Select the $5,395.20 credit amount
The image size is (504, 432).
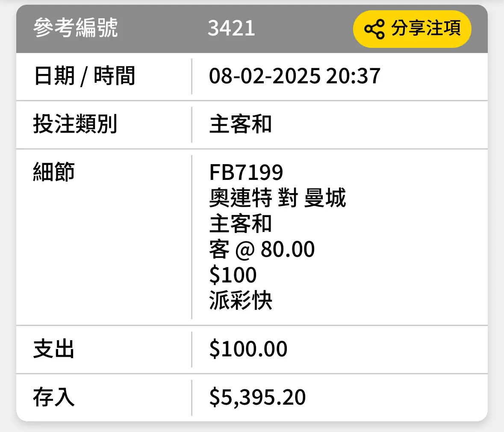(x=257, y=398)
